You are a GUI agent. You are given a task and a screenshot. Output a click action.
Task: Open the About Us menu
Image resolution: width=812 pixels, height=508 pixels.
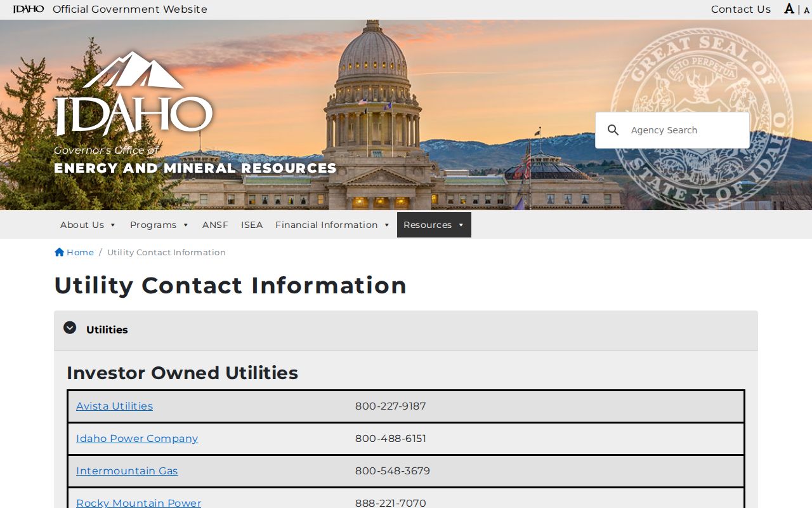[x=88, y=225]
